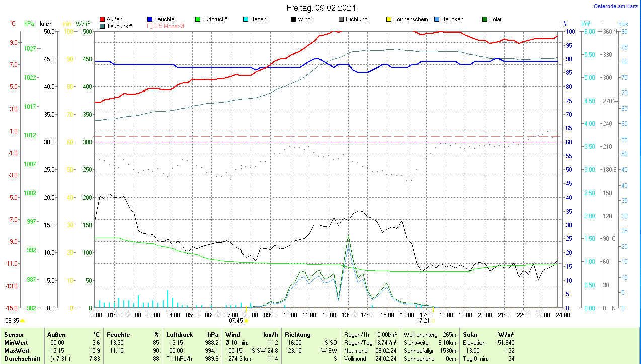The image size is (641, 364).
Task: Open the Osterode am Harz link
Action: tap(616, 6)
